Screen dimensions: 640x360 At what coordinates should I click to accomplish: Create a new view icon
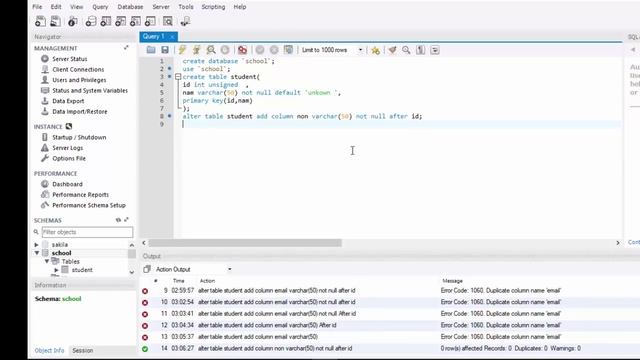pyautogui.click(x=120, y=21)
